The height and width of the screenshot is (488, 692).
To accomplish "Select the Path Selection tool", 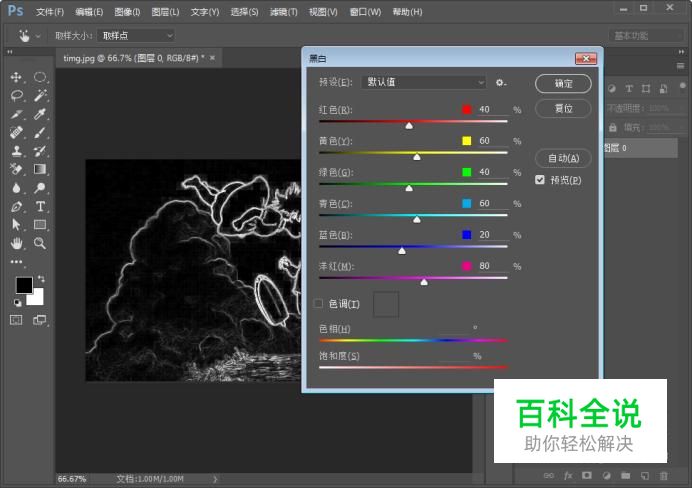I will [16, 225].
